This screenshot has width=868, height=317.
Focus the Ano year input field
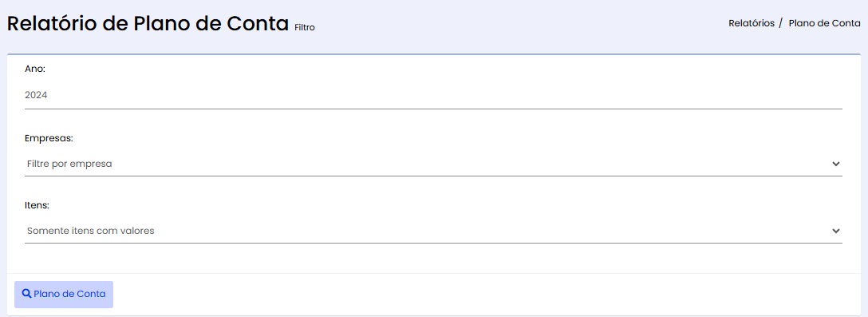pos(433,95)
